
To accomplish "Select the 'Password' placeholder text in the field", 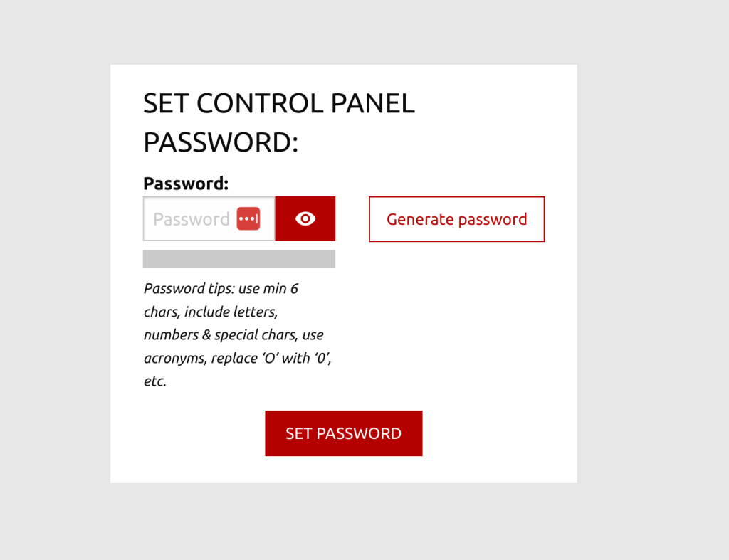I will pos(191,219).
